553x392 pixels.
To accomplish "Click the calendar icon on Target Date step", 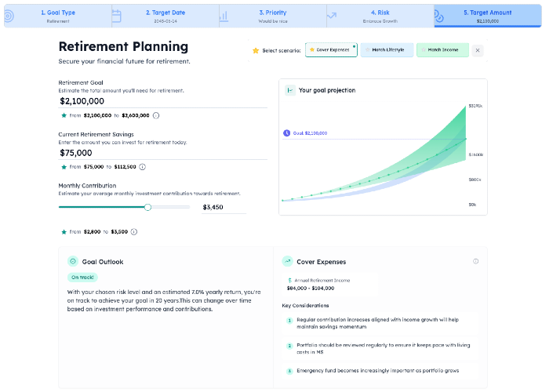I will click(x=116, y=16).
